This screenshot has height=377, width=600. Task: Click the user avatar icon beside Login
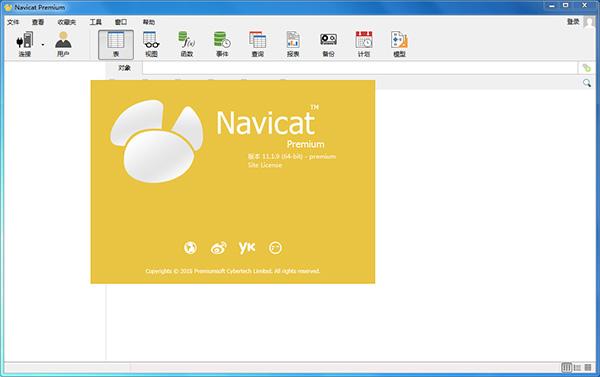pos(589,22)
